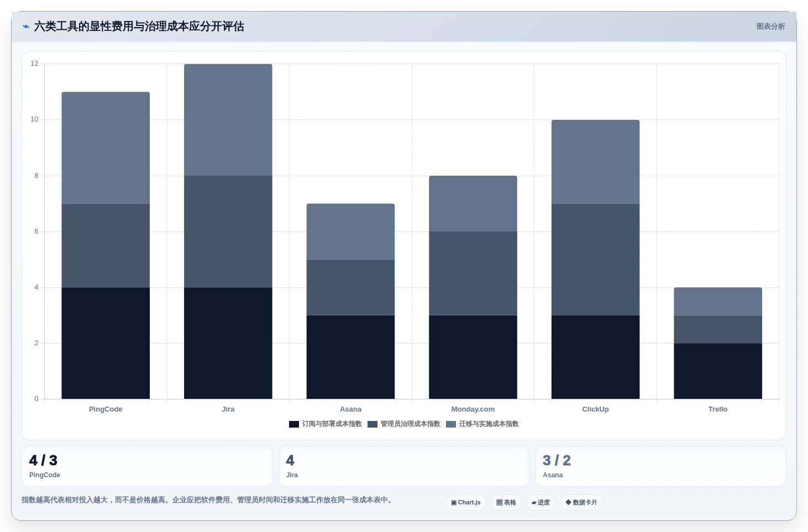Click the 数据卡片 tag button
The image size is (808, 532).
pyautogui.click(x=581, y=503)
